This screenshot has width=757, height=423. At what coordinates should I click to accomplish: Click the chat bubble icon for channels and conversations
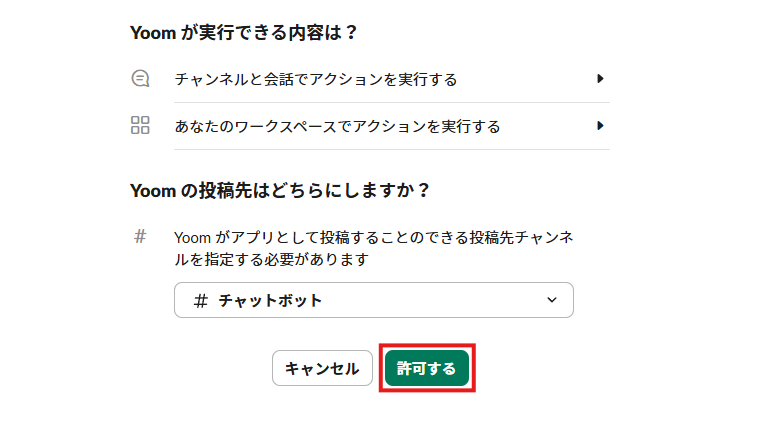[140, 78]
